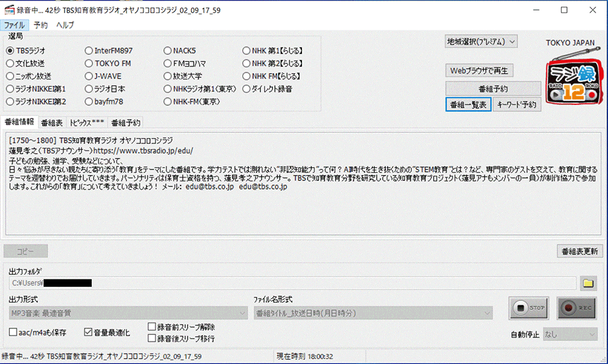Click the 番組予約 button

(x=493, y=89)
